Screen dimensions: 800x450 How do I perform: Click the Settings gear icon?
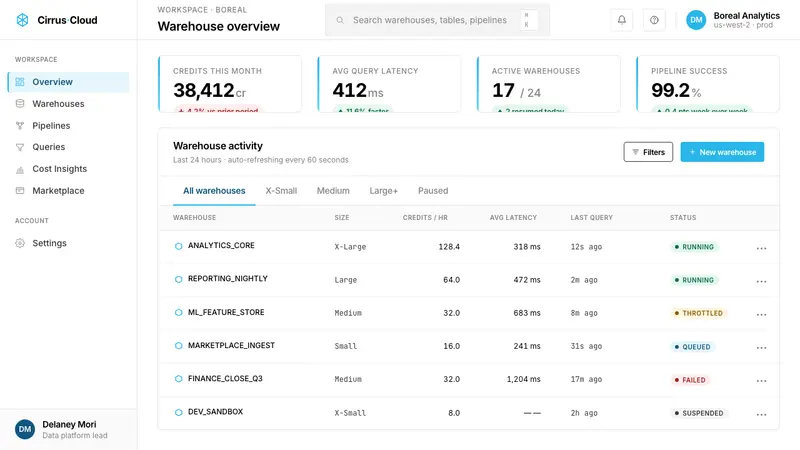point(20,243)
